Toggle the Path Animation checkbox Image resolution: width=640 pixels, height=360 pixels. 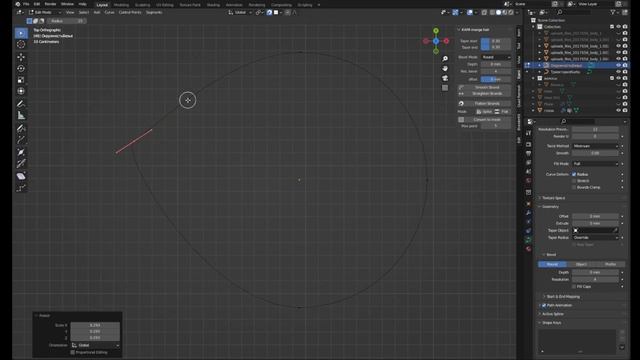coord(544,305)
